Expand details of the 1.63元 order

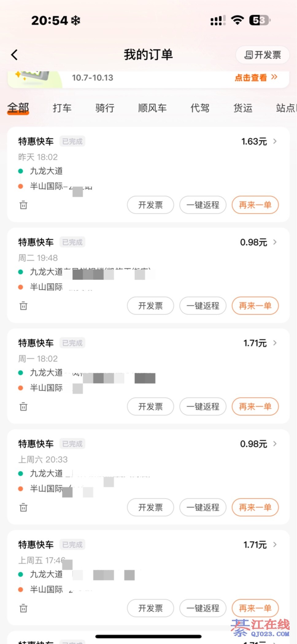(275, 141)
